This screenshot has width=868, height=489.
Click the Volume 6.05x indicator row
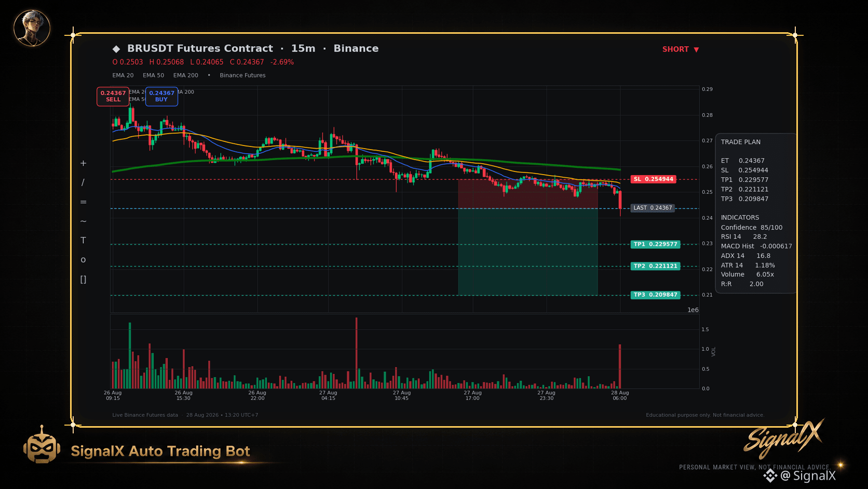point(748,274)
